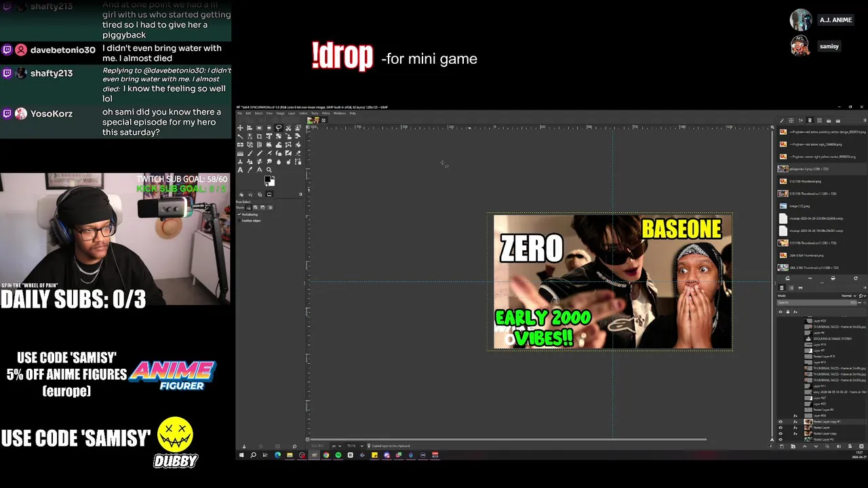This screenshot has width=868, height=488.
Task: Click add to selection mode button
Action: pos(255,207)
